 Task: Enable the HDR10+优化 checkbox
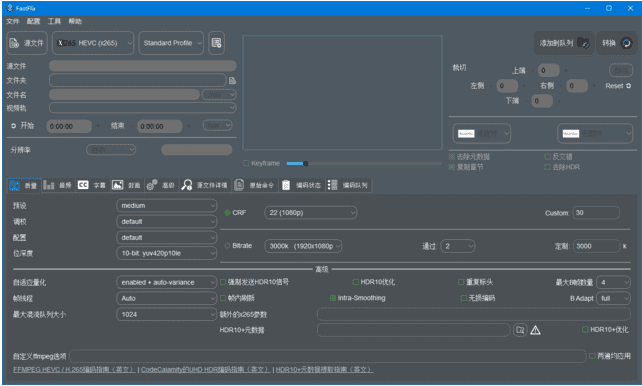pos(585,330)
